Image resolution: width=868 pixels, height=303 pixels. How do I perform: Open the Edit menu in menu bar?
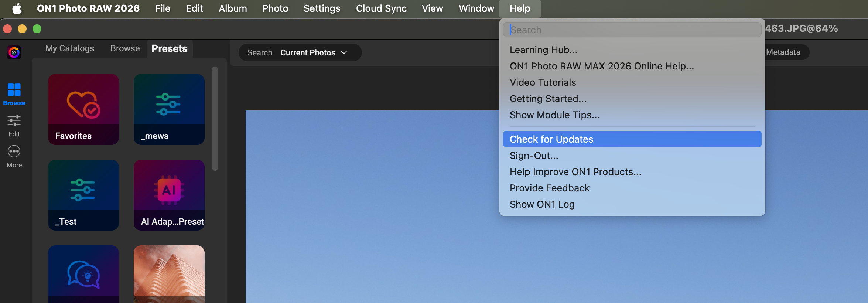pos(195,8)
